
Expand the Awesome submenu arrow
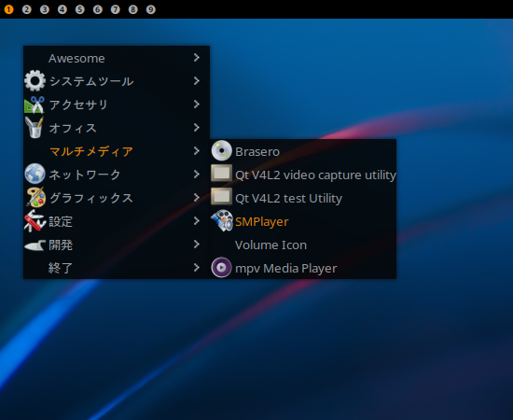[x=196, y=58]
